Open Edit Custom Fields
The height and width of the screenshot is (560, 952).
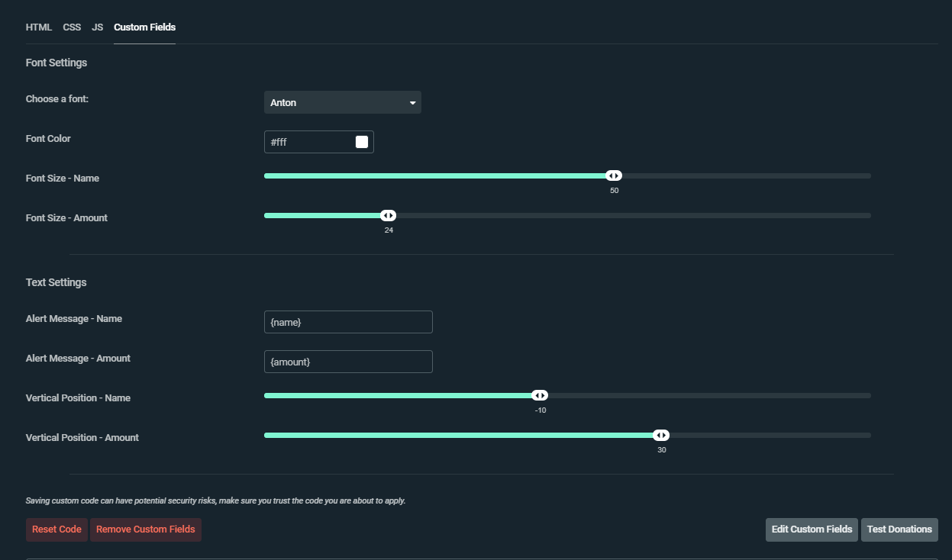[812, 529]
